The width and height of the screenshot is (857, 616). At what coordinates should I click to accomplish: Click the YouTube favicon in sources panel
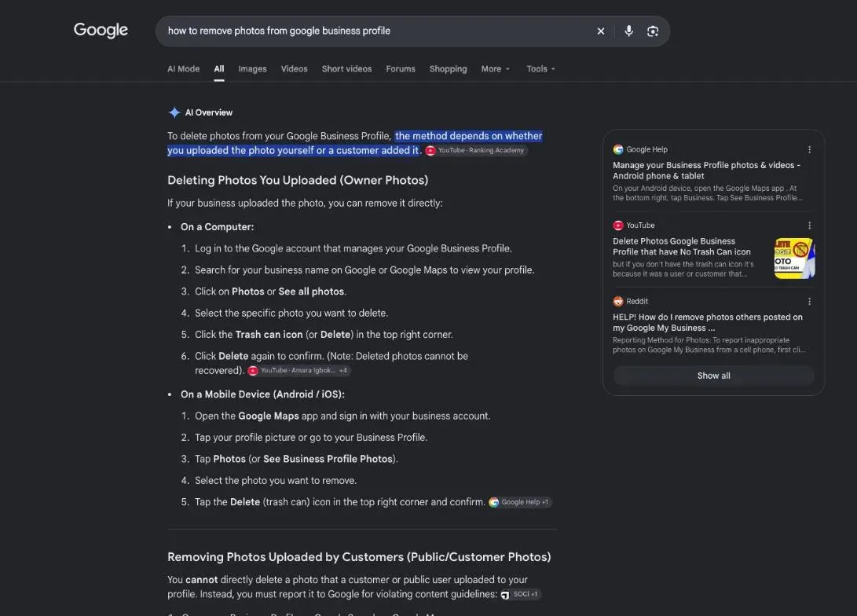click(x=618, y=225)
